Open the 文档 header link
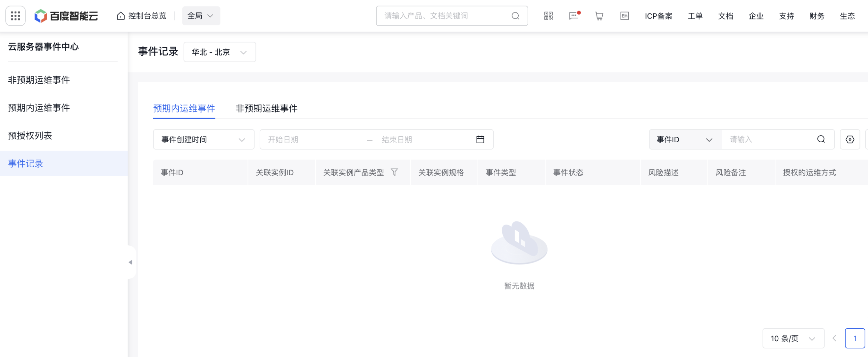Image resolution: width=868 pixels, height=357 pixels. pyautogui.click(x=725, y=16)
